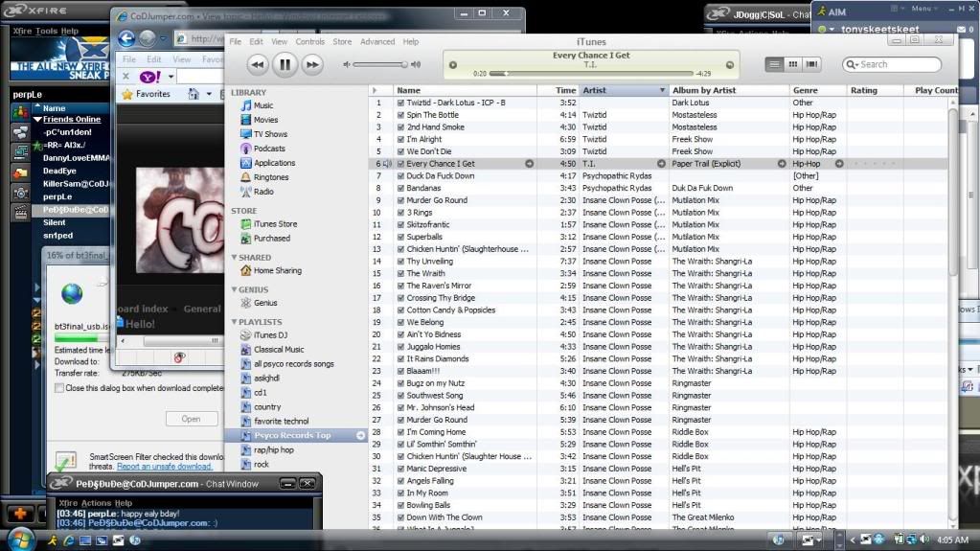The image size is (980, 551).
Task: Open Home Sharing in sidebar
Action: tap(277, 271)
